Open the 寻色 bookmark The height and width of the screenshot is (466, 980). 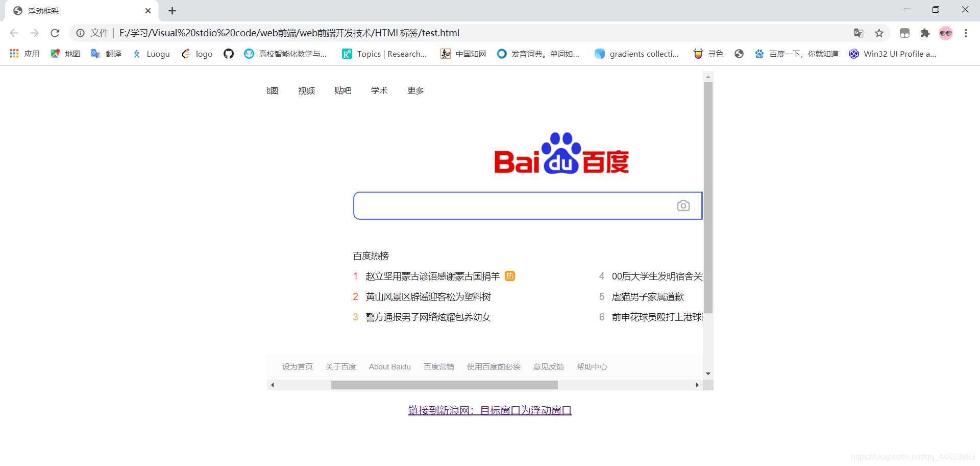tap(708, 54)
